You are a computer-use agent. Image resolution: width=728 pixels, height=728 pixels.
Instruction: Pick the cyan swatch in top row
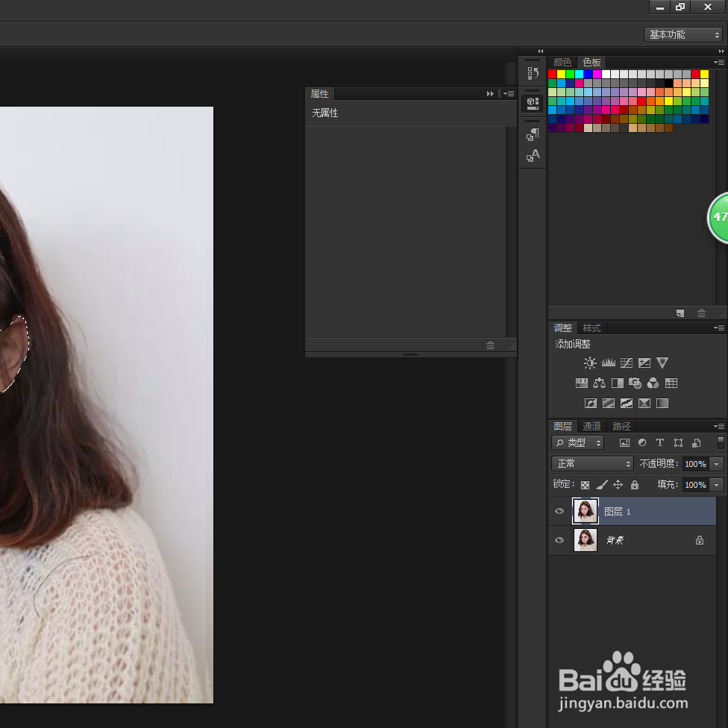[x=580, y=74]
